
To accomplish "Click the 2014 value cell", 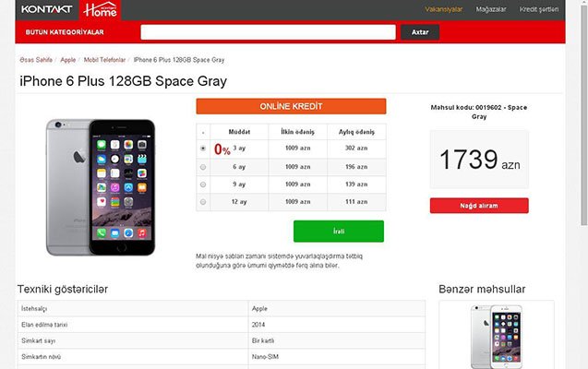I will [337, 325].
